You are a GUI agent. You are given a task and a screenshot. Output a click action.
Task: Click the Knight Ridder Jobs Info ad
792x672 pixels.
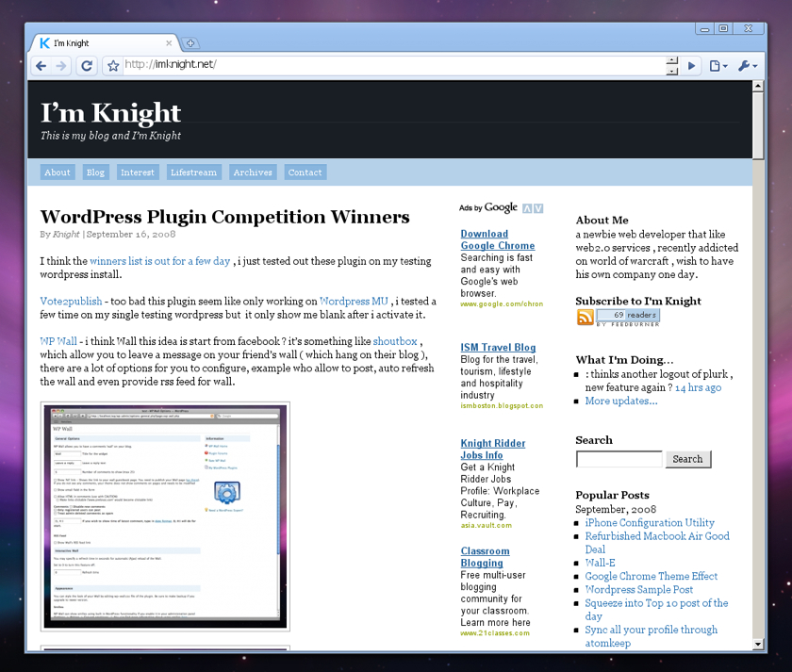pyautogui.click(x=493, y=449)
